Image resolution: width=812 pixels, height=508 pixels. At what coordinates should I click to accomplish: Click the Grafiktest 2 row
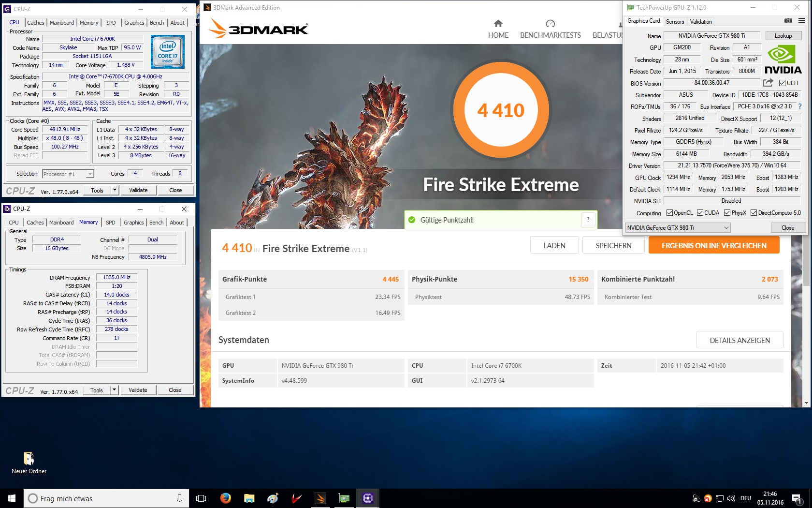(x=311, y=313)
